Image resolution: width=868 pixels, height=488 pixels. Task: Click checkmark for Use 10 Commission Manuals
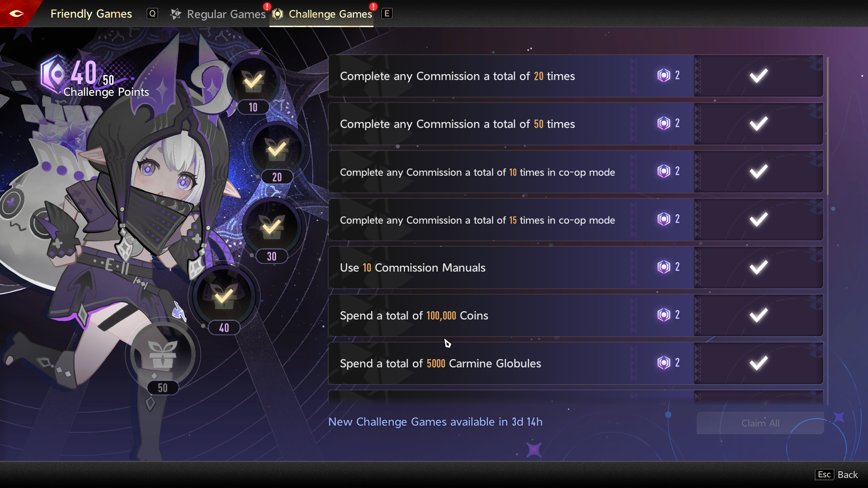(x=759, y=267)
